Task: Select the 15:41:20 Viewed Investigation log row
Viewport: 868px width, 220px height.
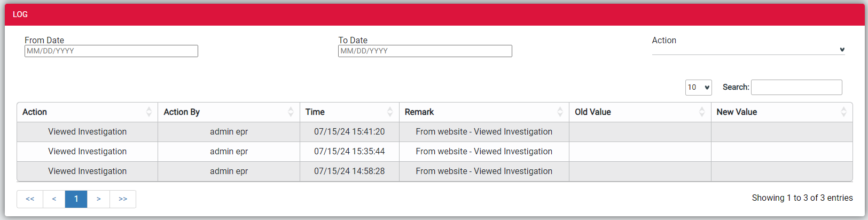Action: pos(435,132)
